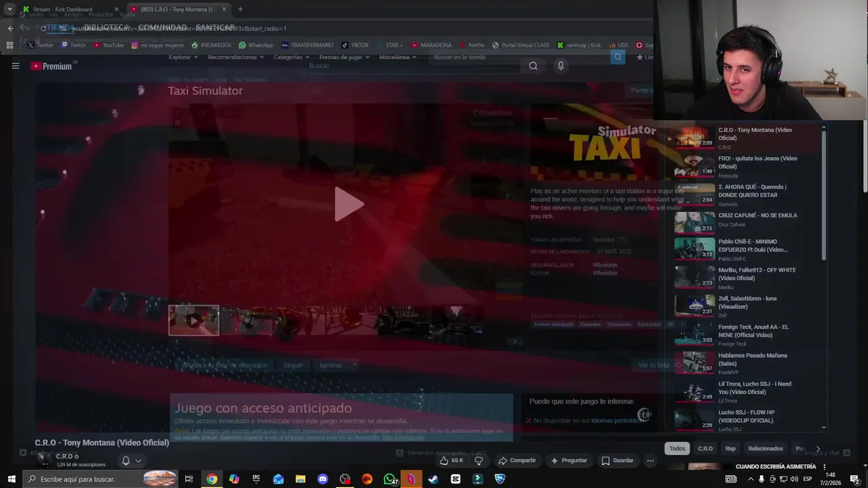Toggle the channel notification bell
This screenshot has height=488, width=868.
[x=125, y=461]
